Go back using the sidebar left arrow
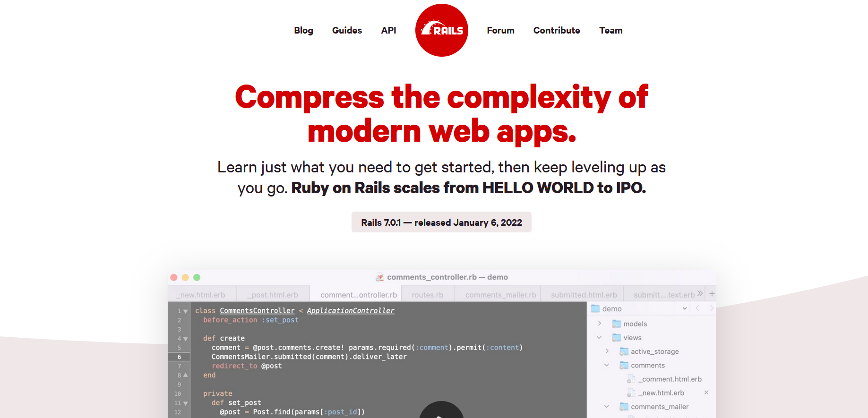The height and width of the screenshot is (418, 868). [x=697, y=308]
